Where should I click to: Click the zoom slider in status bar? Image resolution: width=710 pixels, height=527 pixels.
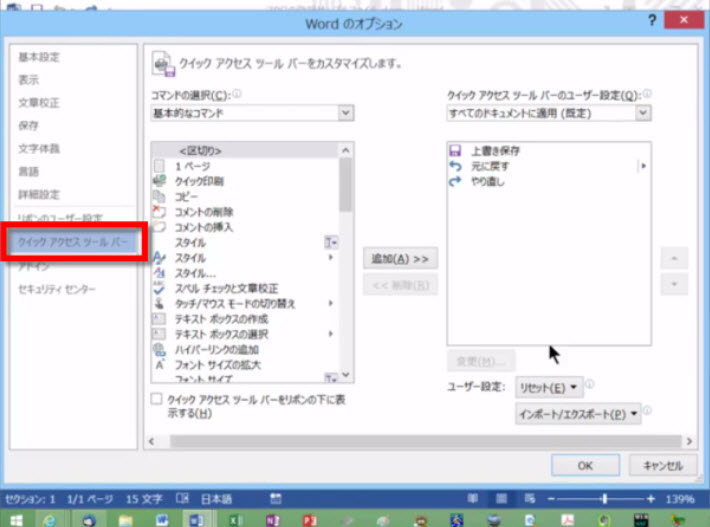click(x=603, y=498)
